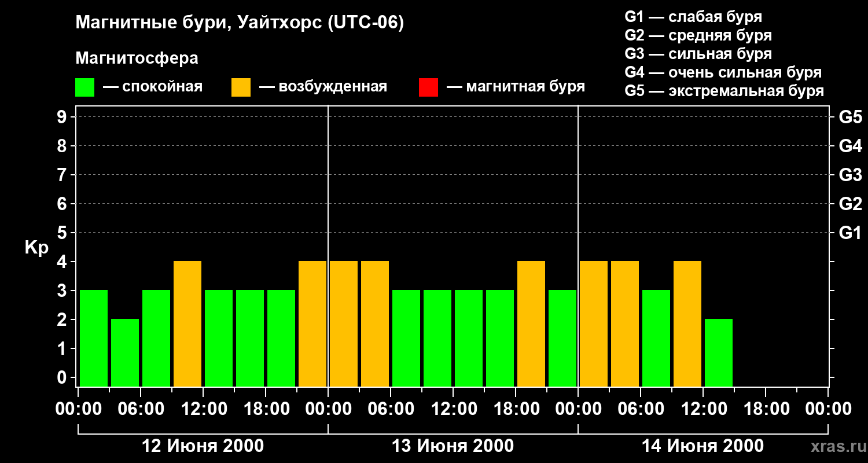
Task: Click the '18:00' time label under 13 Июня
Action: tap(516, 409)
